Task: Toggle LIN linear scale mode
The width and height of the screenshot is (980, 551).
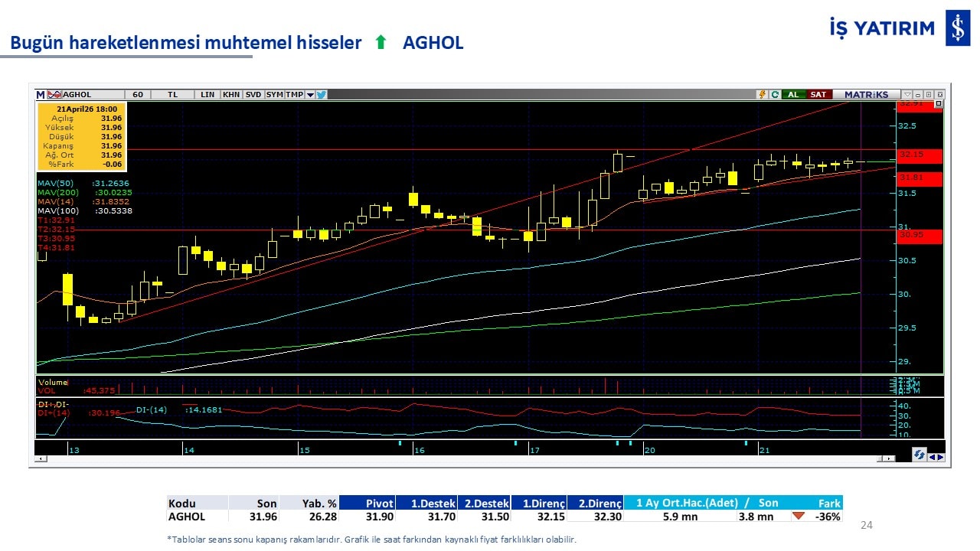Action: pyautogui.click(x=207, y=95)
